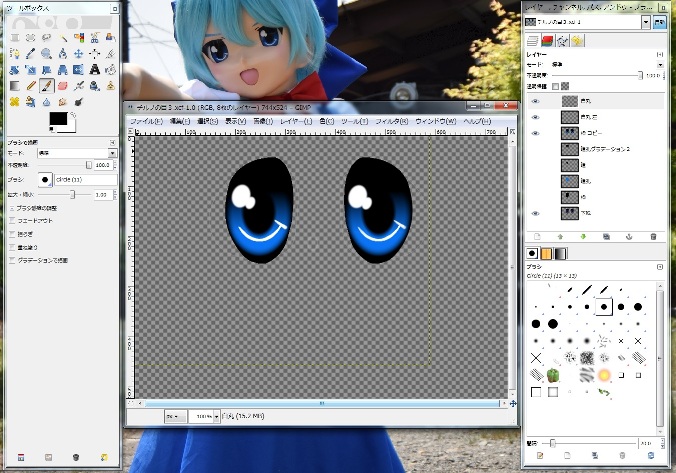
Task: Toggle eye icon of コピー layer
Action: click(x=535, y=133)
